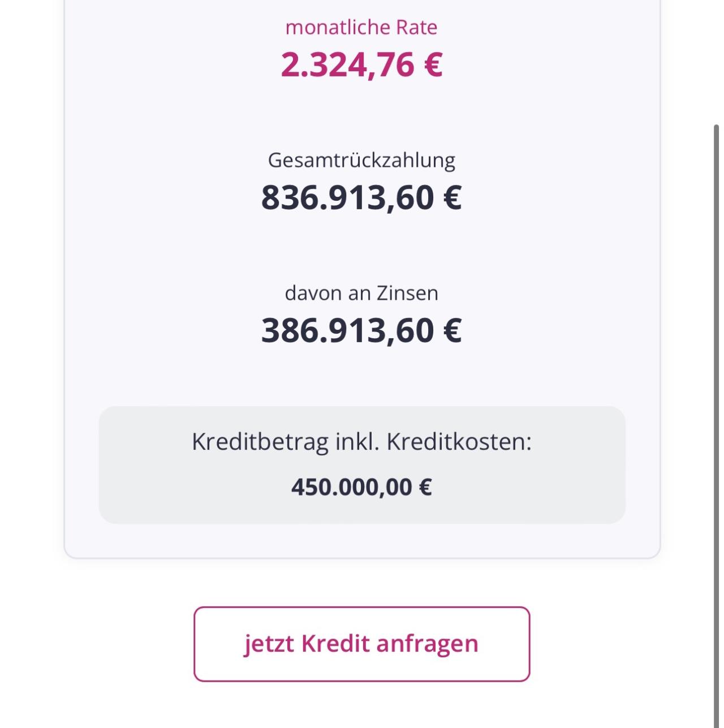Click the euro sign after 450.000,00
Image resolution: width=724 pixels, height=728 pixels.
tap(425, 487)
